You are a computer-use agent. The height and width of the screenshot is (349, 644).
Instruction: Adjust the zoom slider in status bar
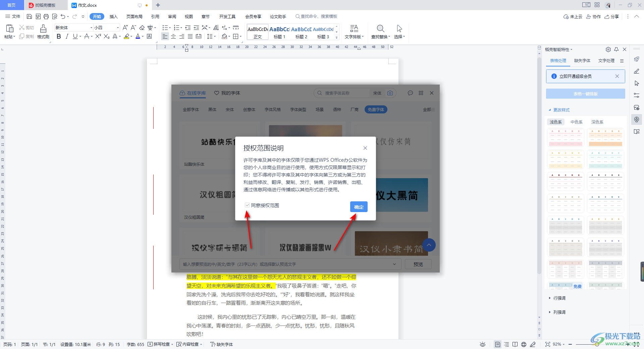click(597, 344)
